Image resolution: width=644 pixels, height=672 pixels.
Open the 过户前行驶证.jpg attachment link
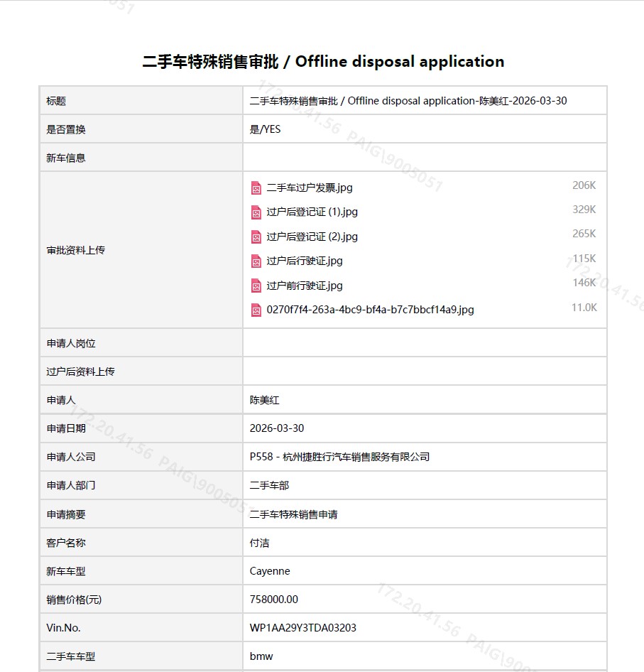305,286
